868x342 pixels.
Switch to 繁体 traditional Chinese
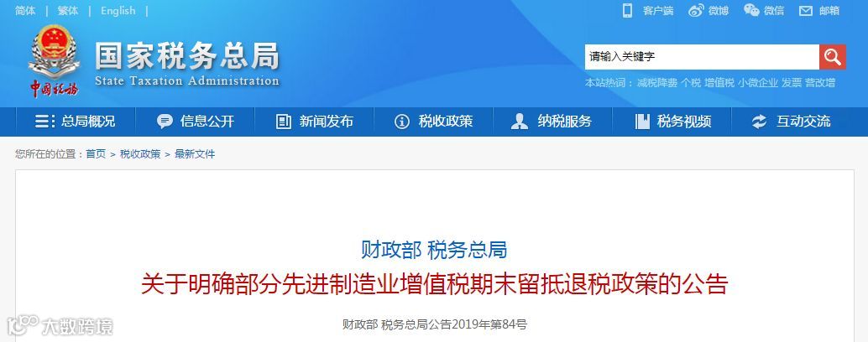coord(68,11)
